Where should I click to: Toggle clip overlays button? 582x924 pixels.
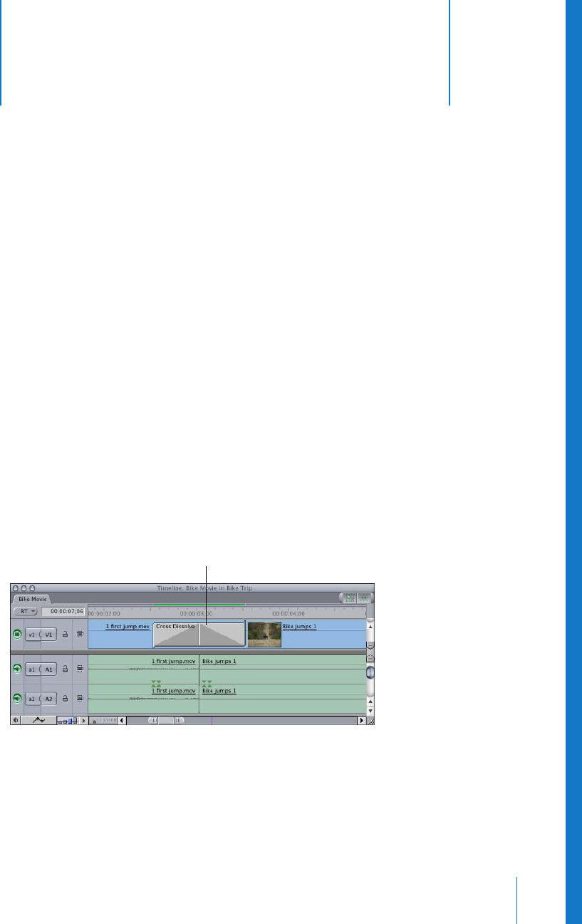coord(38,721)
